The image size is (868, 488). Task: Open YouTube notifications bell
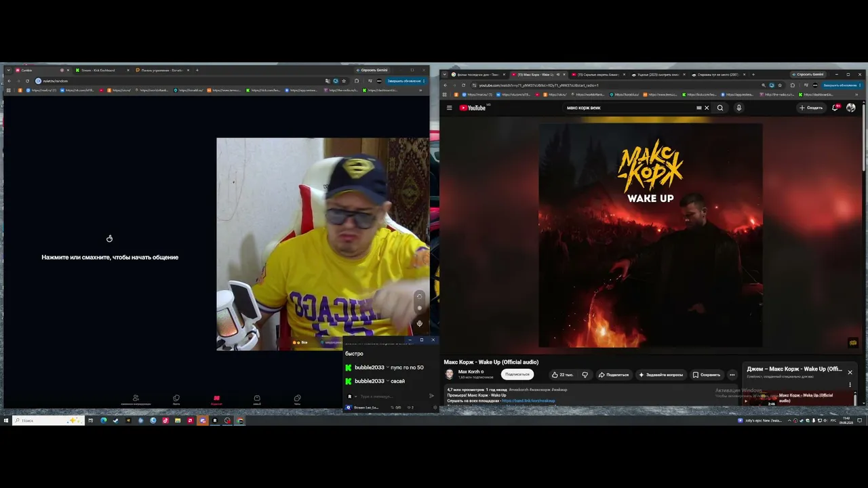[x=835, y=108]
